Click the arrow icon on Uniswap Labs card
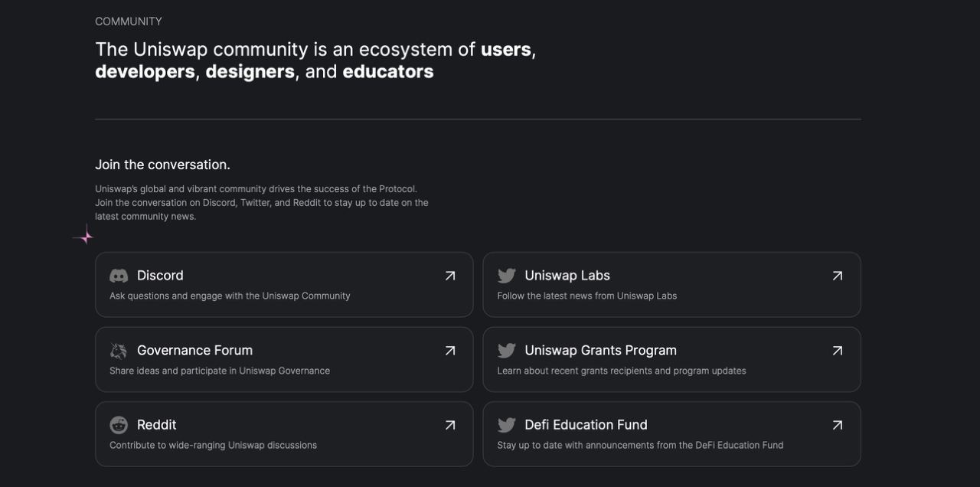The width and height of the screenshot is (980, 487). (838, 276)
